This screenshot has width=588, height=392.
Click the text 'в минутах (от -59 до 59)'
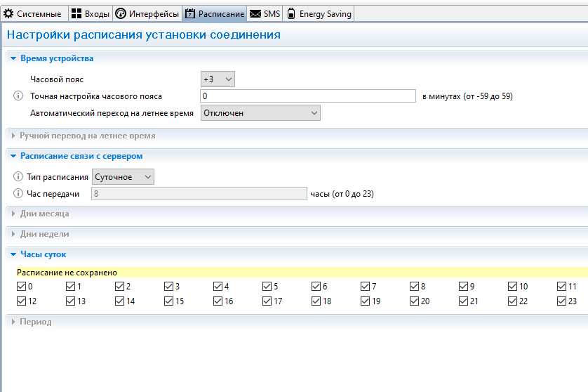pyautogui.click(x=467, y=96)
